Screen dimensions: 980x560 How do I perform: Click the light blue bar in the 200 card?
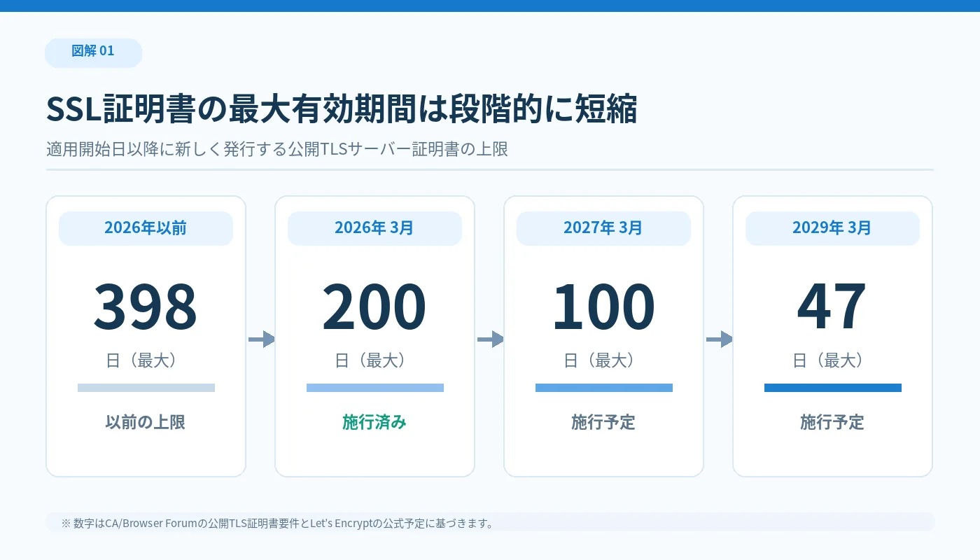(375, 388)
